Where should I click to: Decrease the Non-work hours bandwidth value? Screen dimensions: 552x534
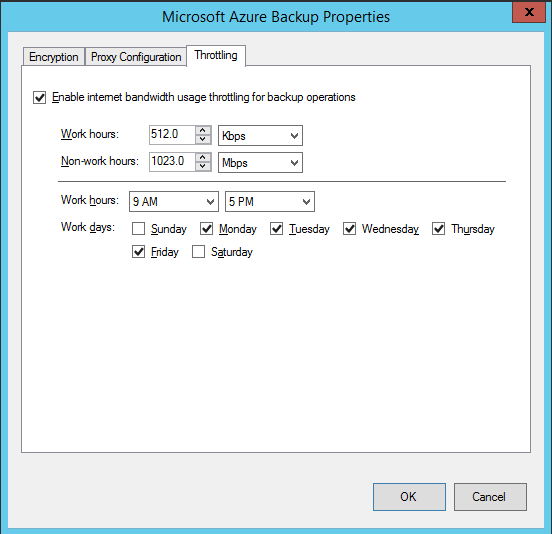(202, 166)
